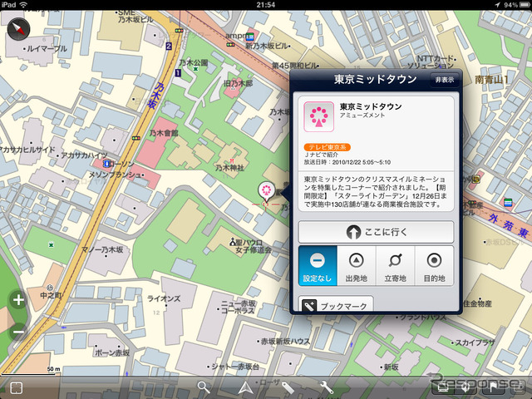Tap the illumination description paragraph

(x=376, y=192)
